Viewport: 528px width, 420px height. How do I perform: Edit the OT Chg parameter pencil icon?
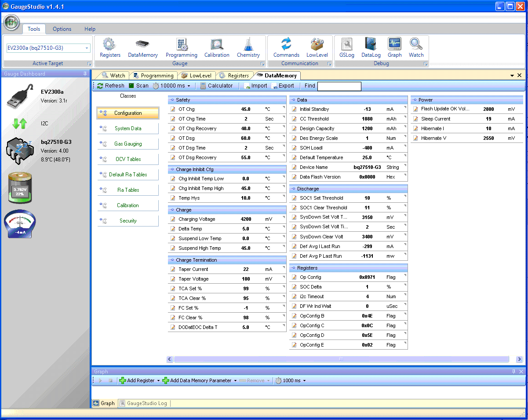click(x=173, y=109)
